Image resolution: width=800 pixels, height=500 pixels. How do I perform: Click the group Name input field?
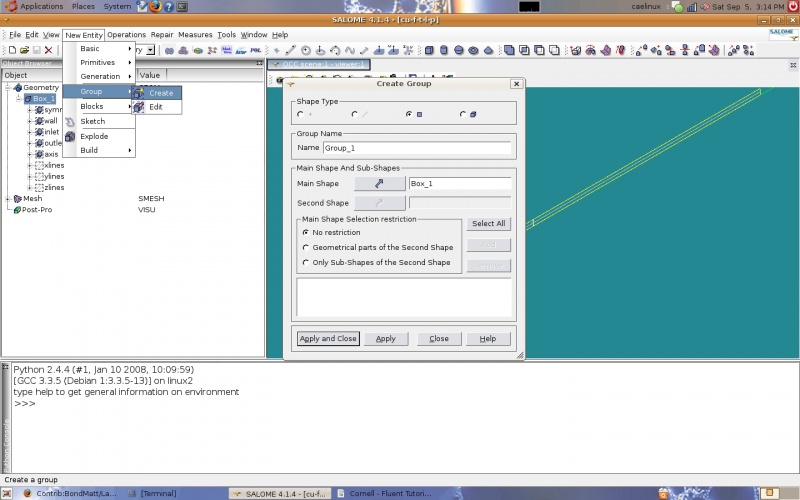coord(417,148)
